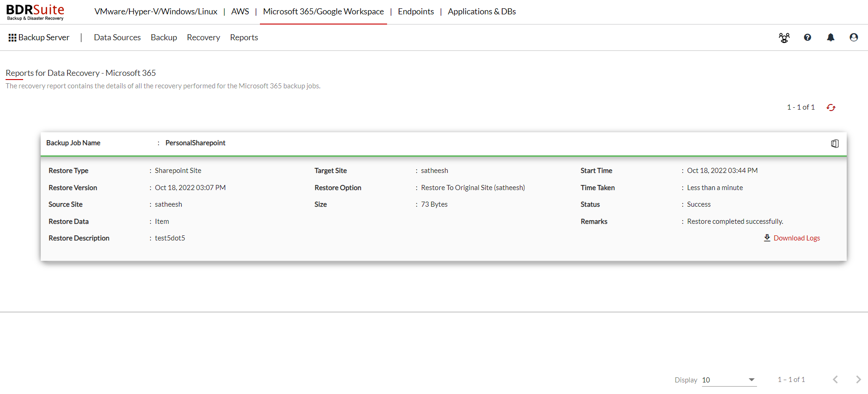Open the Data Sources menu
Screen dimensions: 868x394
[x=117, y=37]
